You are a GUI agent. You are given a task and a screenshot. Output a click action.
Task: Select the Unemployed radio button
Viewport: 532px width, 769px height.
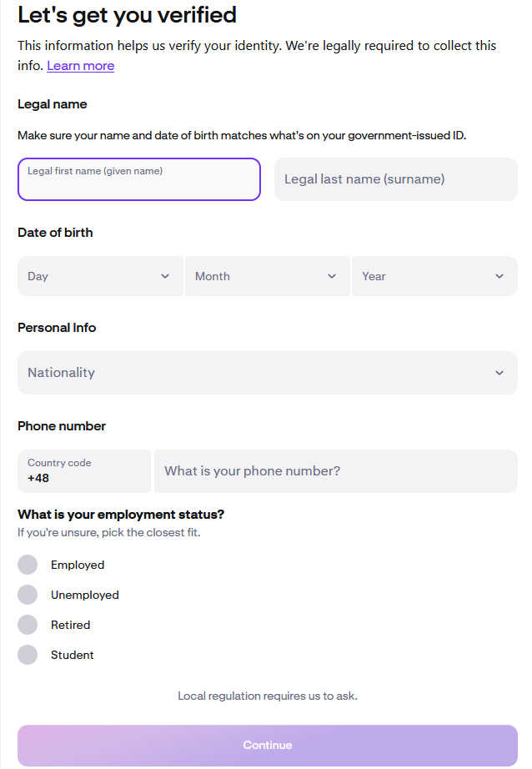pyautogui.click(x=28, y=595)
